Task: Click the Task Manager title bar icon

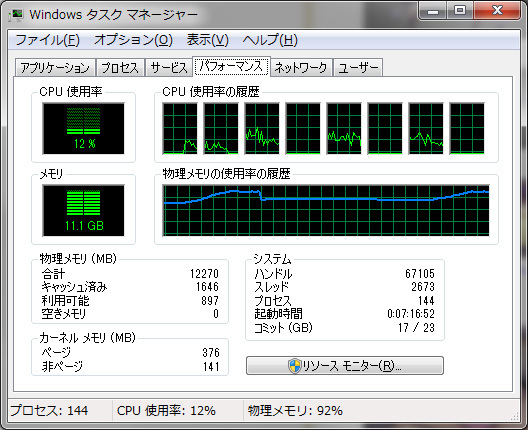Action: [16, 15]
